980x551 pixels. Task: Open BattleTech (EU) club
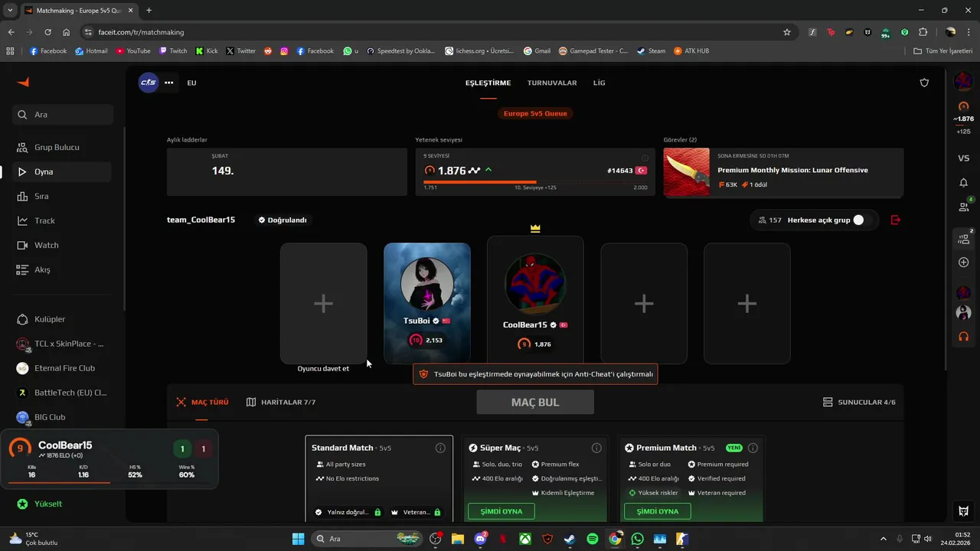point(63,393)
